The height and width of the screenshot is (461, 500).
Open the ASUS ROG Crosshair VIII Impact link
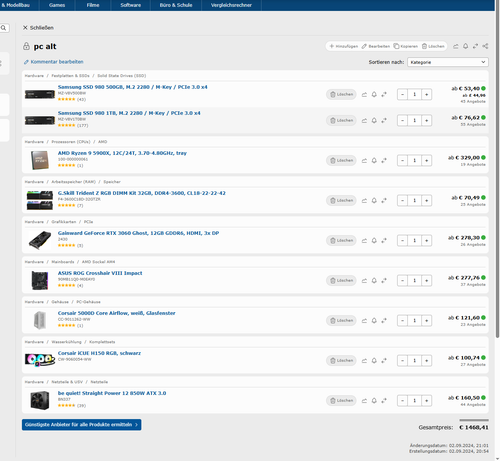(100, 273)
